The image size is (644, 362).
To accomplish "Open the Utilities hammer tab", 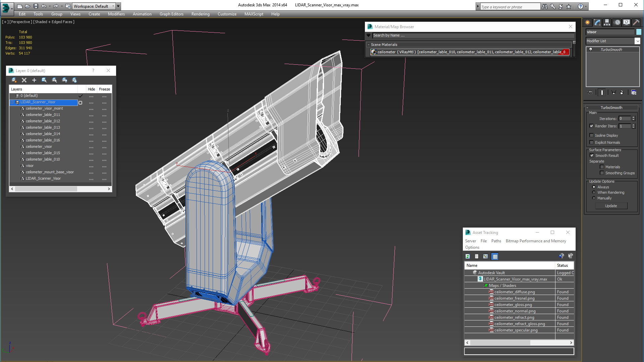I will (636, 22).
